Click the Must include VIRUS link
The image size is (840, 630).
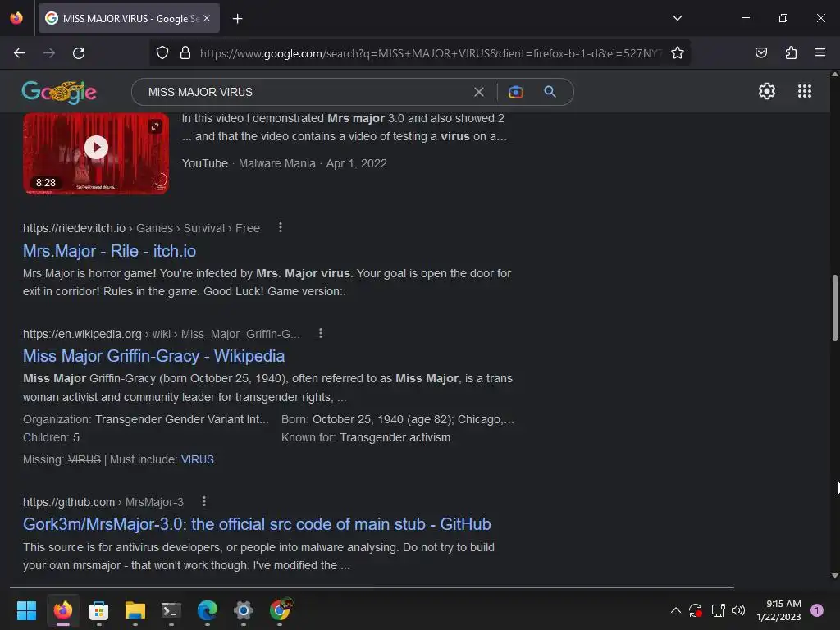coord(197,459)
